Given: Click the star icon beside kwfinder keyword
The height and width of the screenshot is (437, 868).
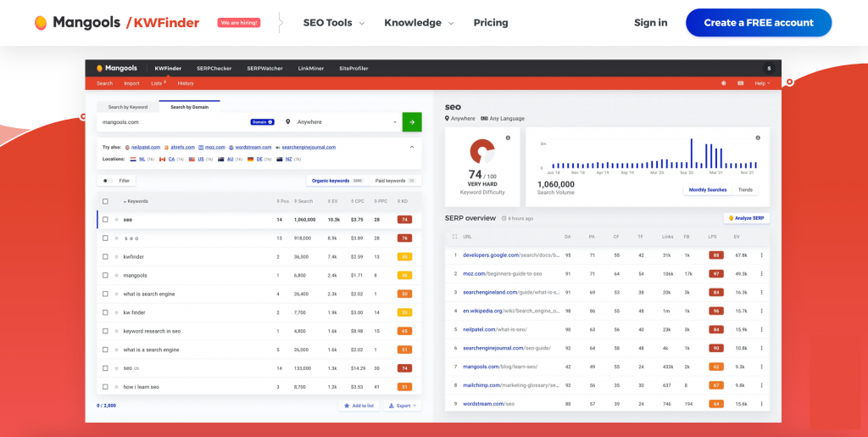Looking at the screenshot, I should (116, 256).
